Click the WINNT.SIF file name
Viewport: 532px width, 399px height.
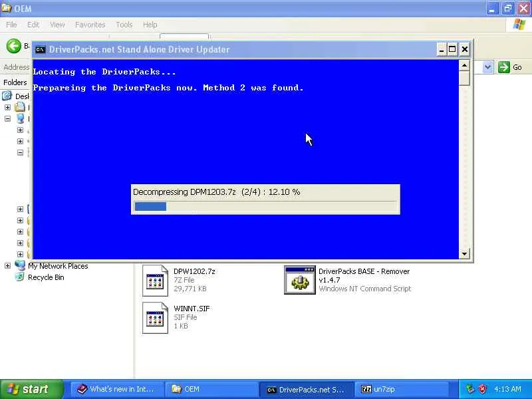[192, 309]
